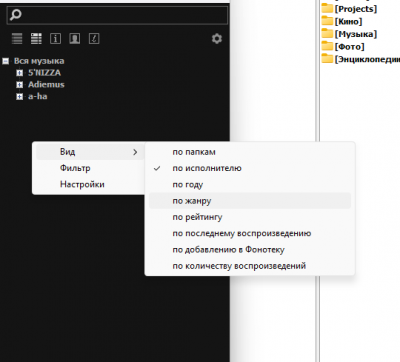Open the Музыка folder icon
Image resolution: width=400 pixels, height=362 pixels.
coord(327,34)
